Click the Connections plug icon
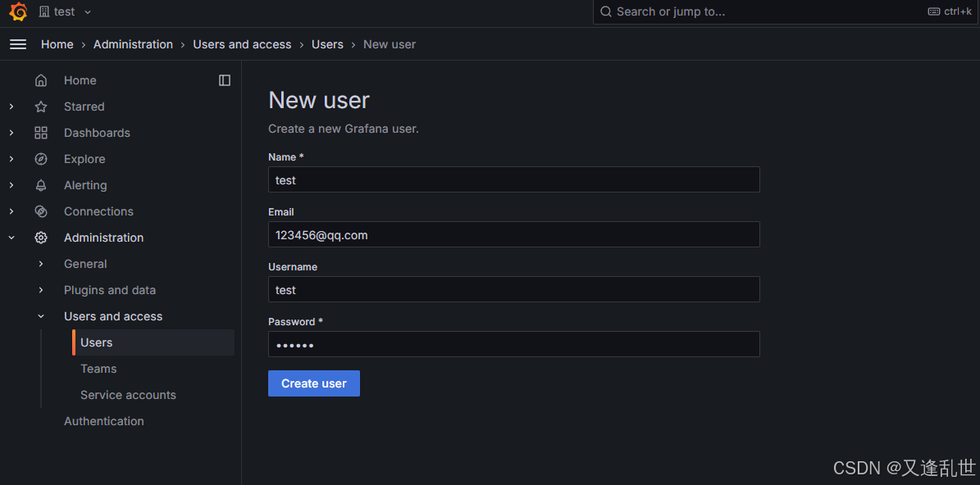This screenshot has height=485, width=980. click(41, 211)
